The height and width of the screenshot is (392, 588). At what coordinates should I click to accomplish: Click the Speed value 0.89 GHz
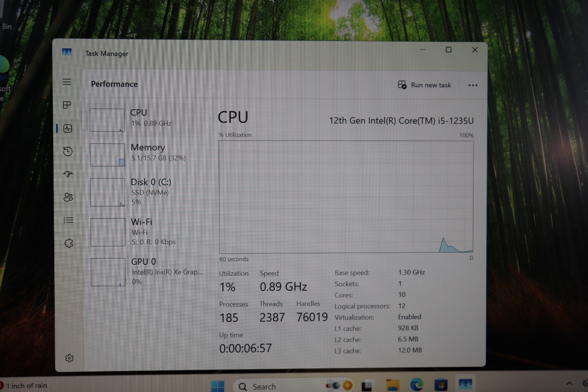[283, 286]
